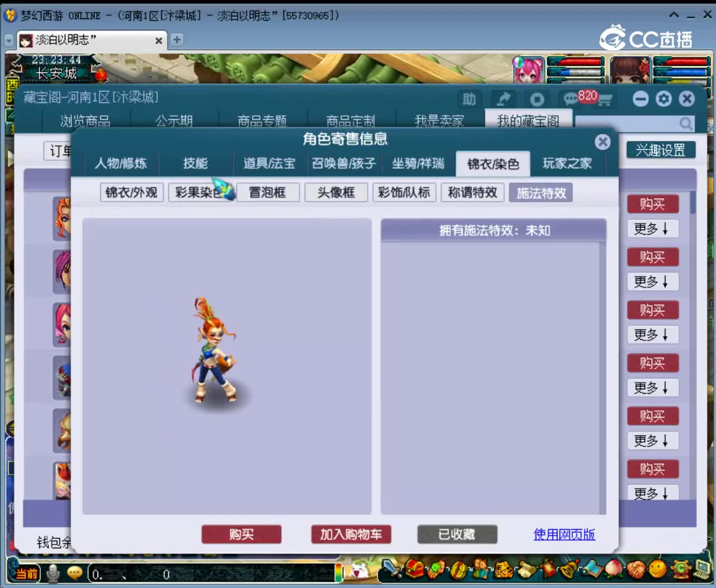Select the 彩饰/队标 sub-tab
Viewport: 716px width, 588px height.
pos(404,192)
